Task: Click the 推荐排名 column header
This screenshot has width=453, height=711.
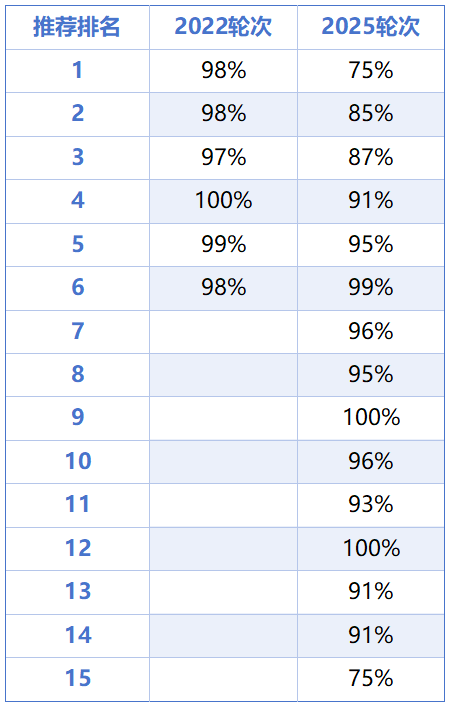Action: [78, 27]
